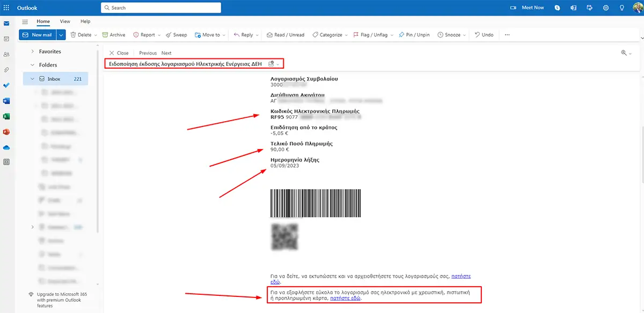The height and width of the screenshot is (313, 644).
Task: Open the Calendar module in left rail
Action: pos(6,39)
